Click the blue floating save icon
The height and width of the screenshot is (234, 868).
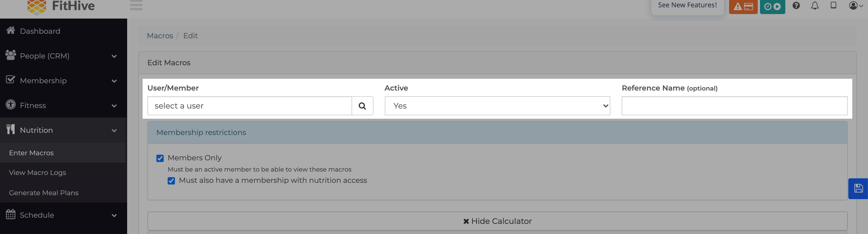(x=858, y=188)
